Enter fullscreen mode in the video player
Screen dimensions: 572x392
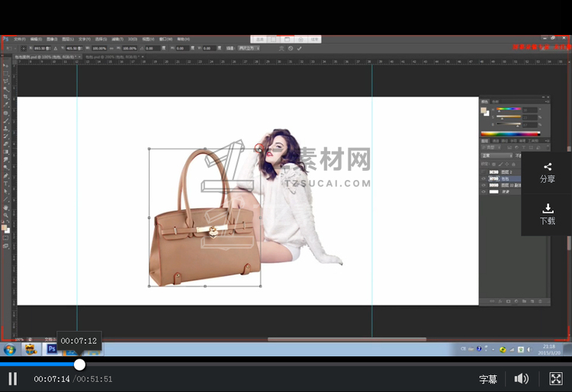(556, 379)
